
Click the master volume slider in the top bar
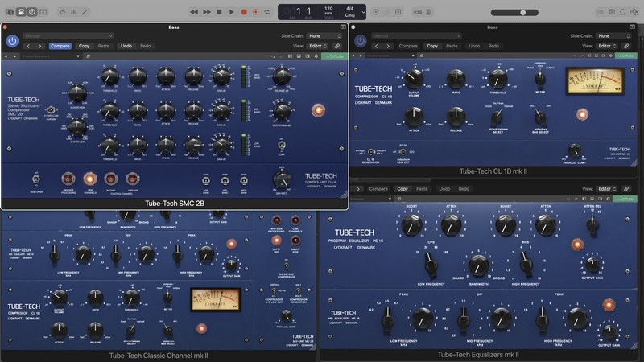[524, 13]
